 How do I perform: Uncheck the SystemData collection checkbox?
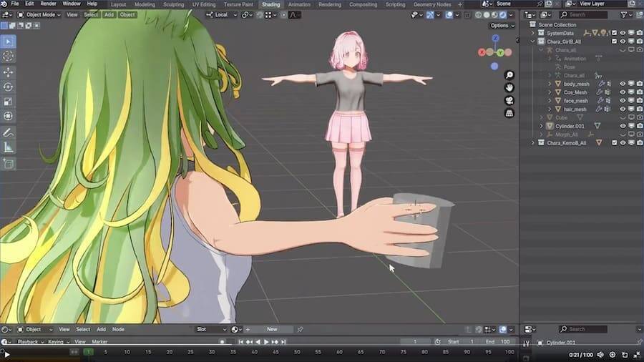pos(613,33)
